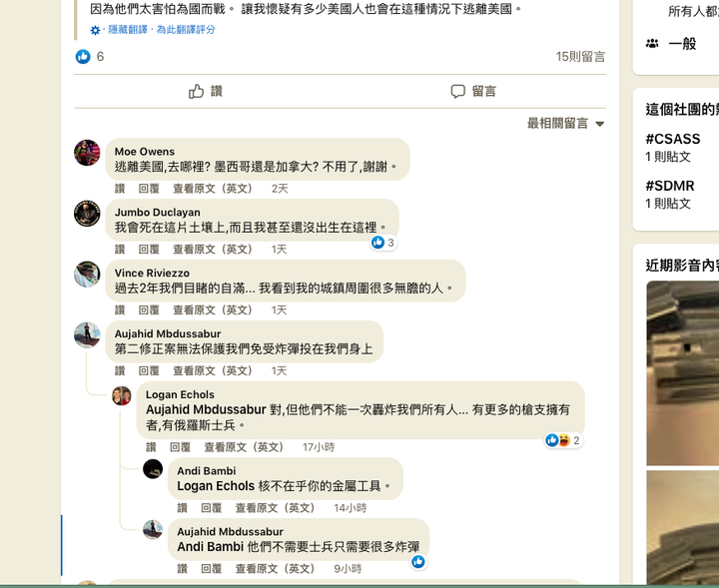Viewport: 719px width, 588px height.
Task: Click the like and haha reactions on Logan Echols' reply
Action: pos(563,440)
